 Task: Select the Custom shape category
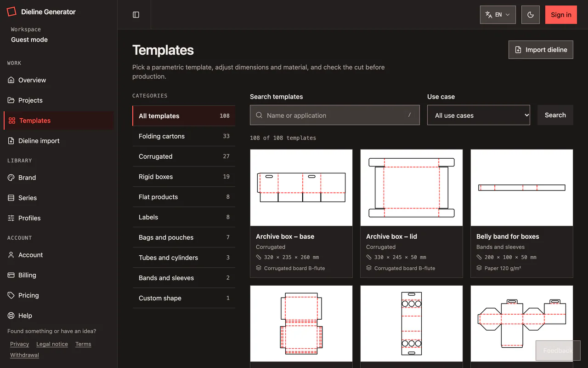tap(184, 298)
